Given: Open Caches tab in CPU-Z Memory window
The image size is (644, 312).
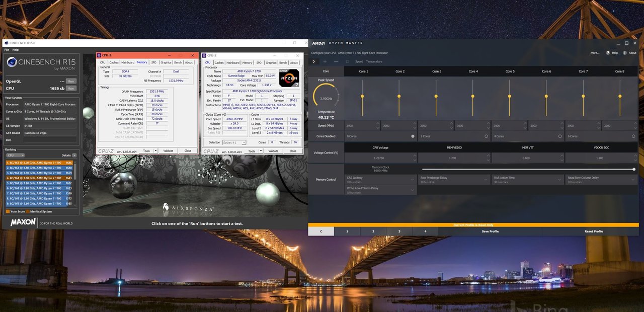Looking at the screenshot, I should coord(114,62).
